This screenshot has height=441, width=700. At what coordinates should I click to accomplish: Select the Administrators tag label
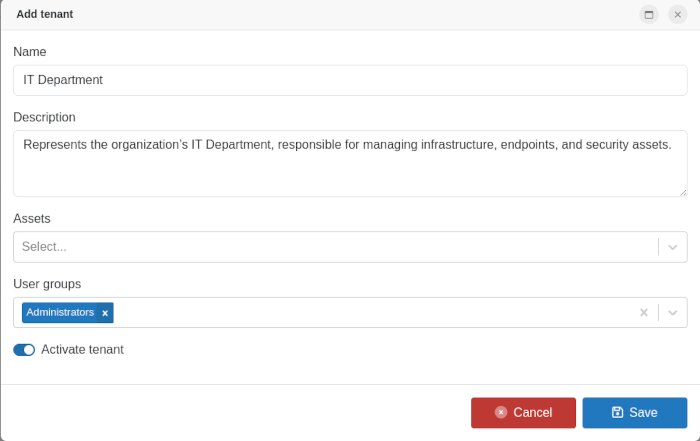(x=60, y=313)
